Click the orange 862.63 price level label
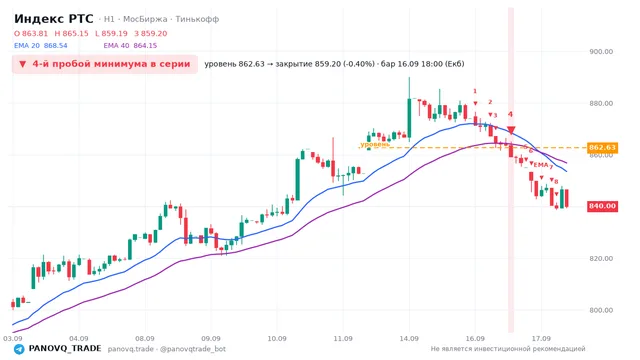 602,147
